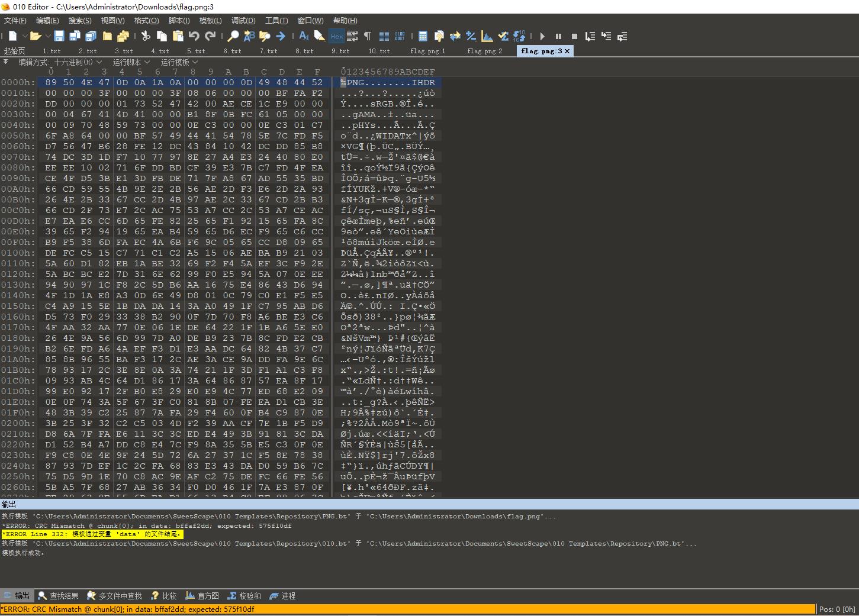Click hex byte 89 at offset 0000h
This screenshot has height=616, width=859.
[x=51, y=83]
